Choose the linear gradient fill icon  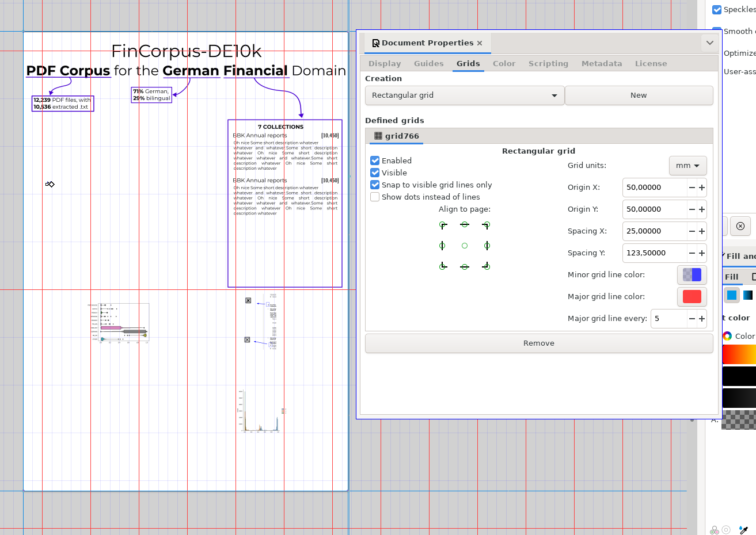748,295
